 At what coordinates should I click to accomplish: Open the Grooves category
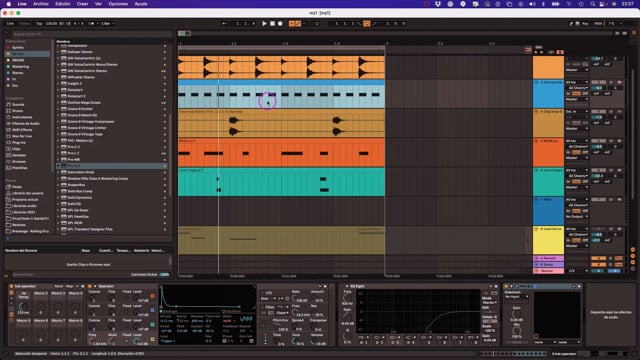coord(27,162)
